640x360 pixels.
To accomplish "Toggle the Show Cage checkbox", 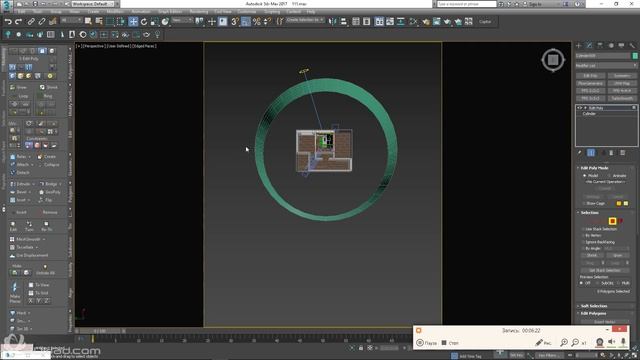I will tap(583, 203).
